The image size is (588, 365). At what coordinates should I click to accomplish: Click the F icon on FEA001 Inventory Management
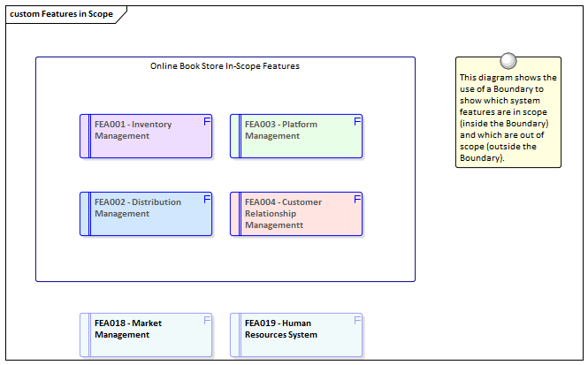tap(207, 122)
